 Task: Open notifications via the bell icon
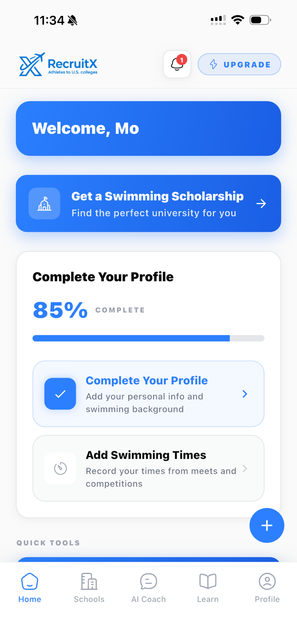(x=177, y=64)
